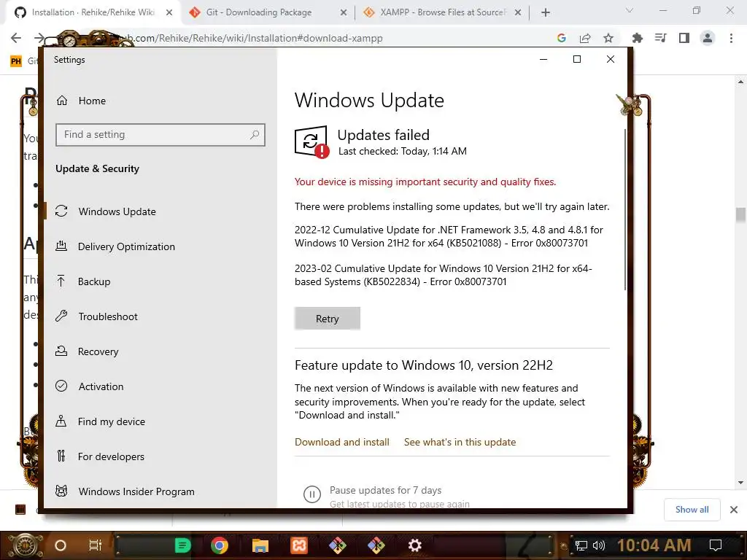
Task: Click the Find my device icon
Action: coord(61,421)
